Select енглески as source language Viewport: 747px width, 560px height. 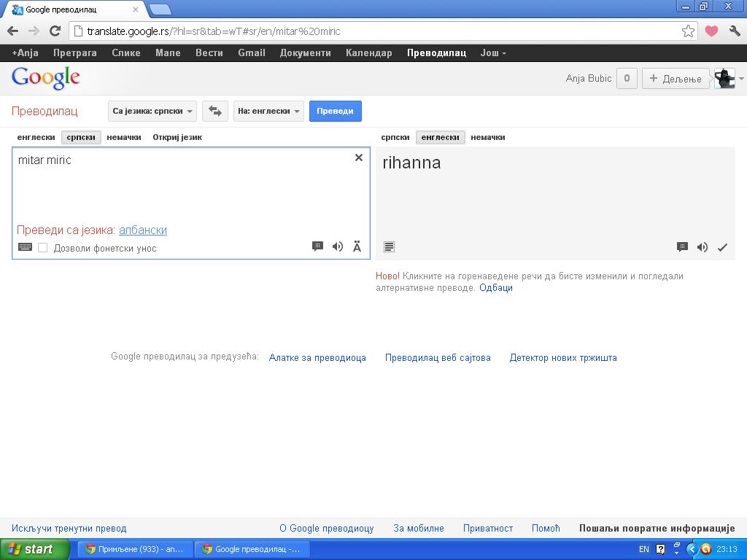coord(36,137)
